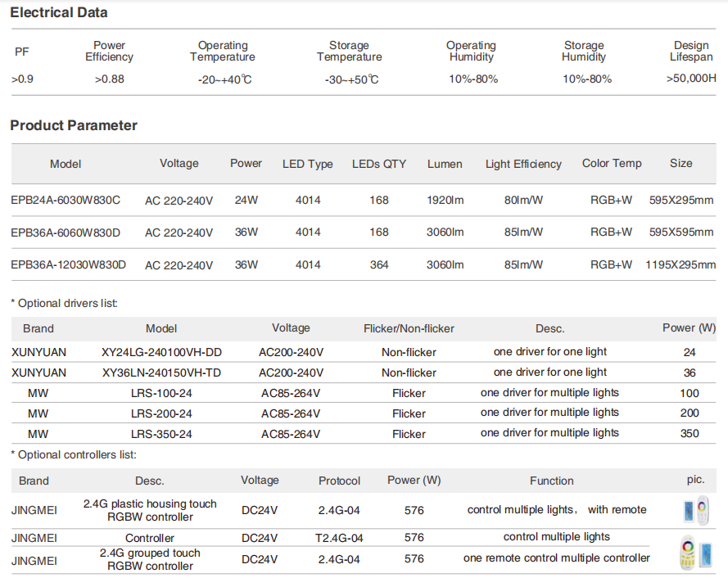Screen dimensions: 728x578
Task: Click the LRS-350-24 driver model
Action: 162,434
